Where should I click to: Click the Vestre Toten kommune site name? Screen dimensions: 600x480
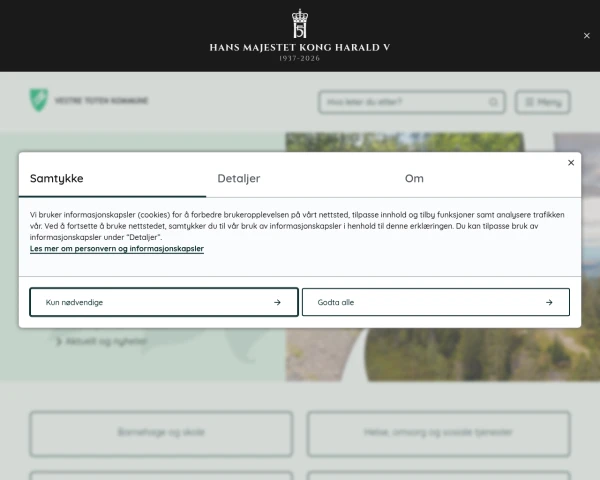[x=101, y=101]
